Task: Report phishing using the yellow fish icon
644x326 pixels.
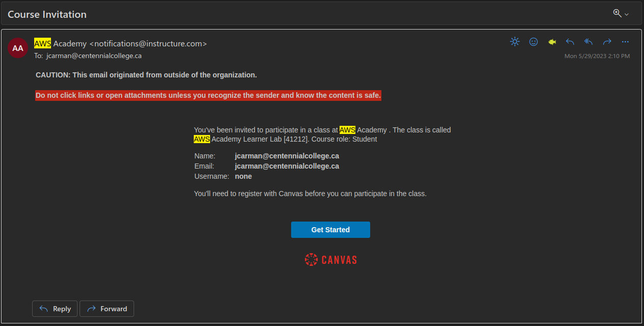Action: [552, 42]
